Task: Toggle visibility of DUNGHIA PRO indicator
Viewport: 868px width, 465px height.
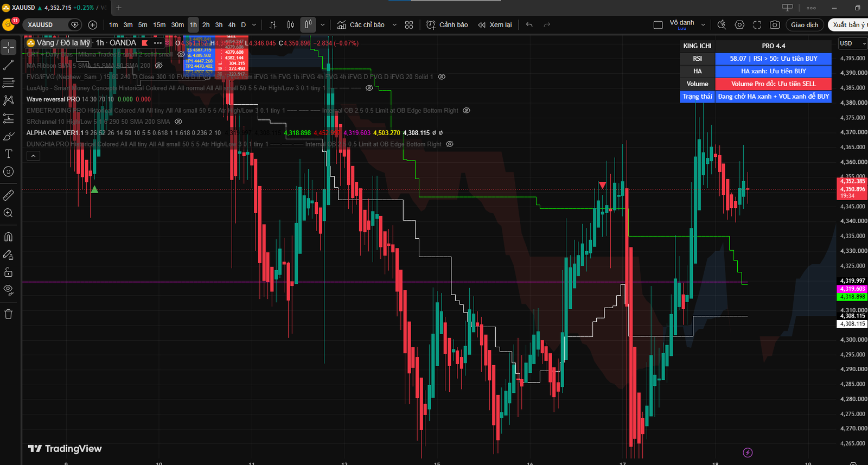Action: click(x=449, y=144)
